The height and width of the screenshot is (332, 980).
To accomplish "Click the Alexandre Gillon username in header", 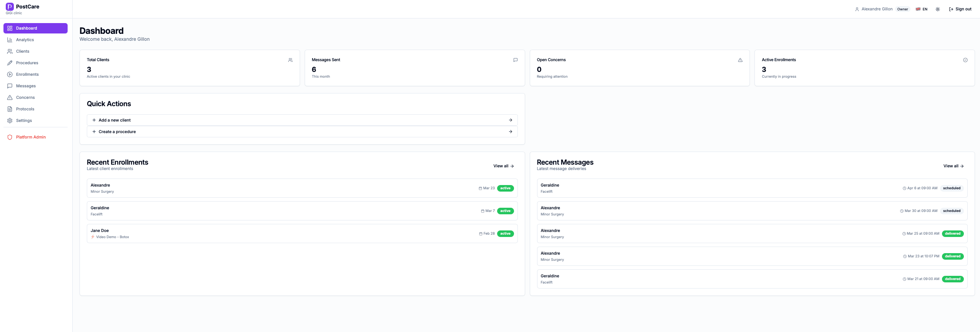I will [x=877, y=9].
